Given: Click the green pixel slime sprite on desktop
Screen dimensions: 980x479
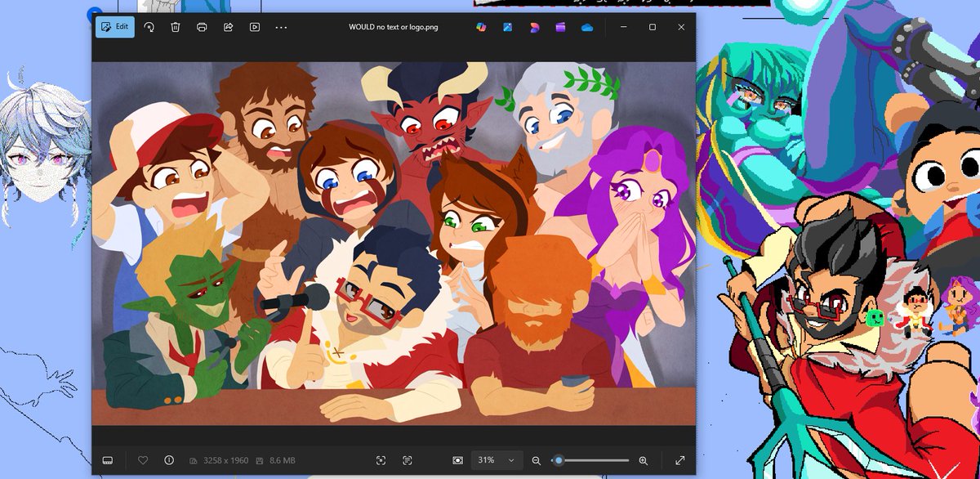Looking at the screenshot, I should 875,317.
